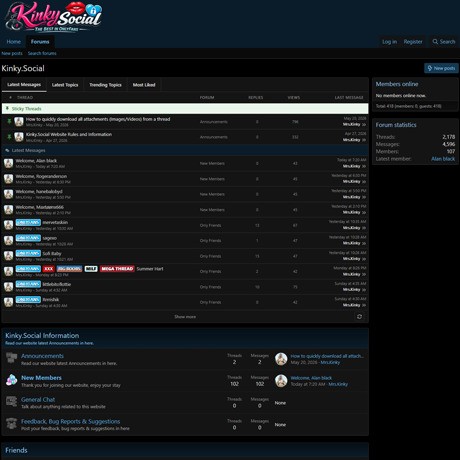460x460 pixels.
Task: Jump to last message of Summer Hart thread
Action: click(364, 274)
